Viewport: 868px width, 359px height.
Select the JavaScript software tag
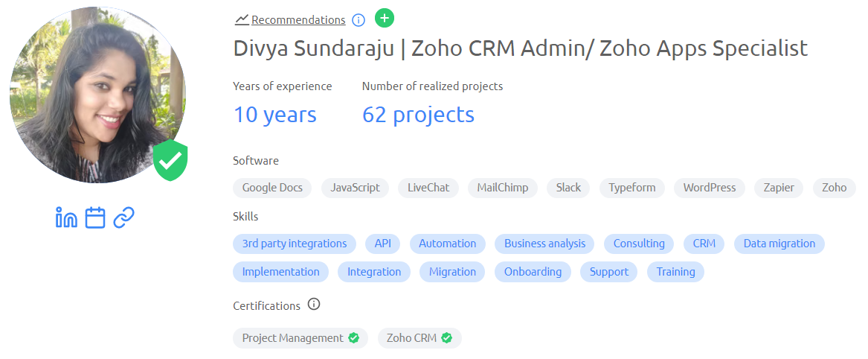(x=355, y=188)
